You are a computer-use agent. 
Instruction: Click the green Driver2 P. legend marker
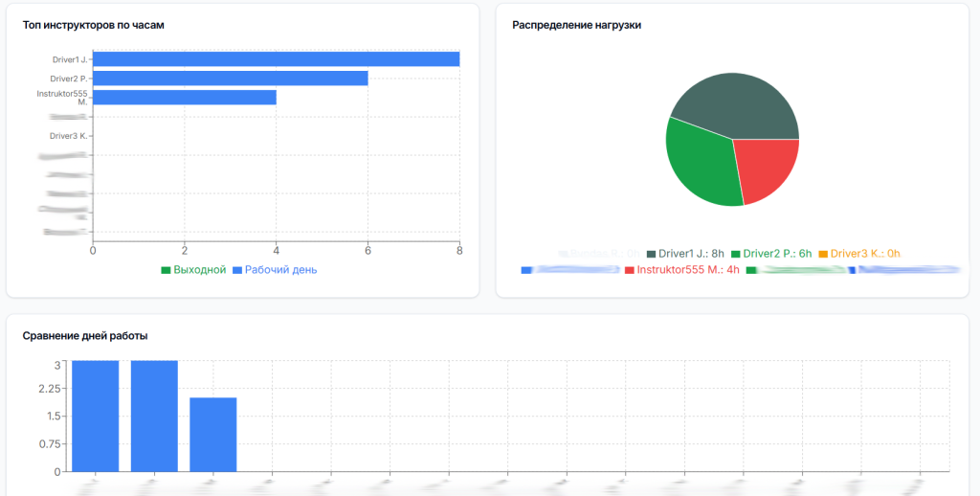736,254
